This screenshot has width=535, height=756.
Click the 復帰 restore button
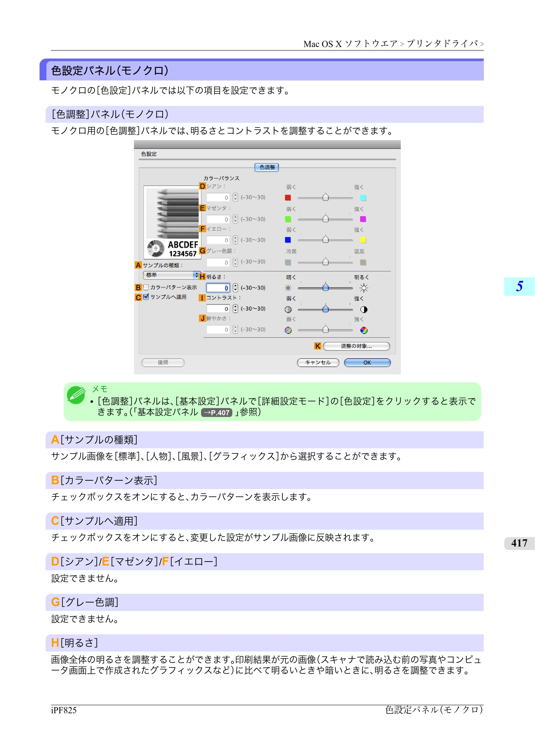coord(163,363)
